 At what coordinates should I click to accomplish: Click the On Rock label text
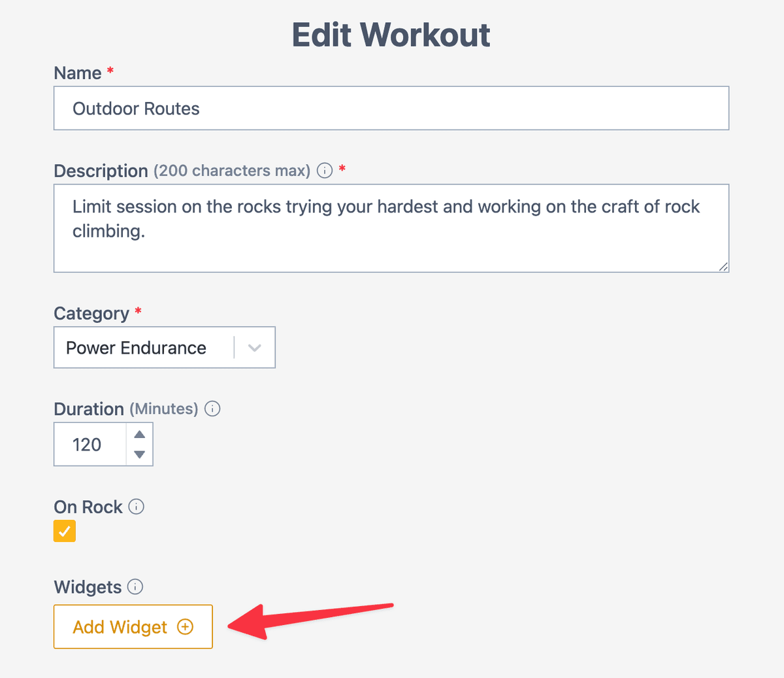pyautogui.click(x=88, y=507)
